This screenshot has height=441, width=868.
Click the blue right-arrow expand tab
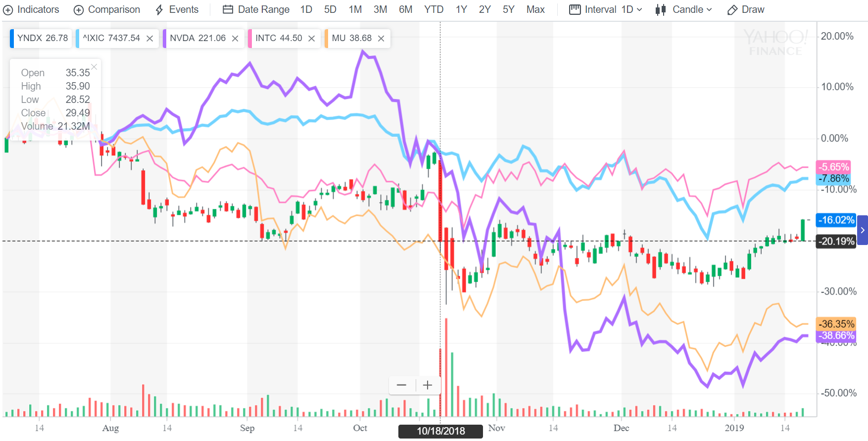(x=863, y=230)
